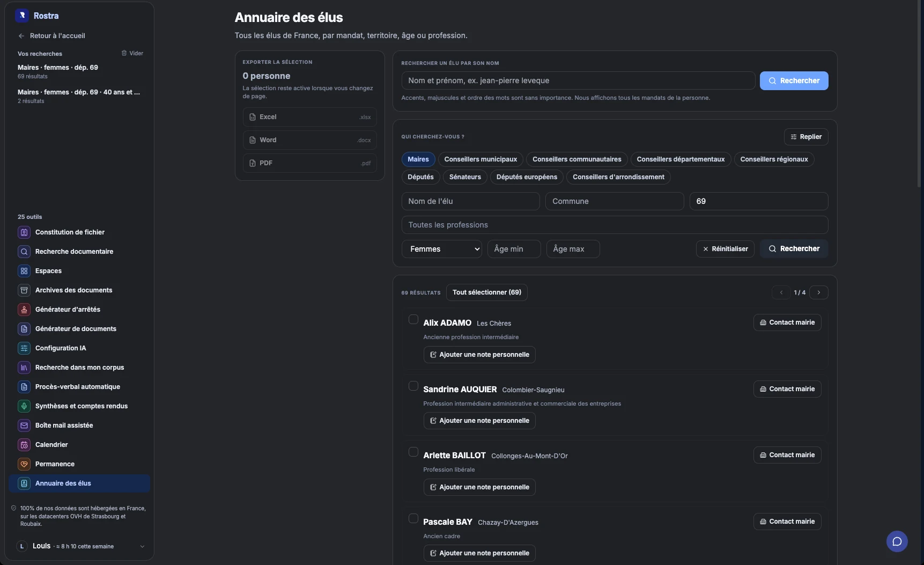Add a personal note for Sandrine AUQUIER

479,421
